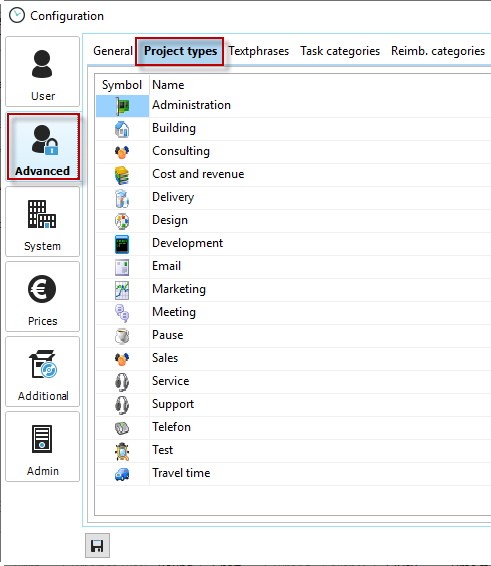The height and width of the screenshot is (566, 491).
Task: Click the Telefon phone symbol icon
Action: 122,428
